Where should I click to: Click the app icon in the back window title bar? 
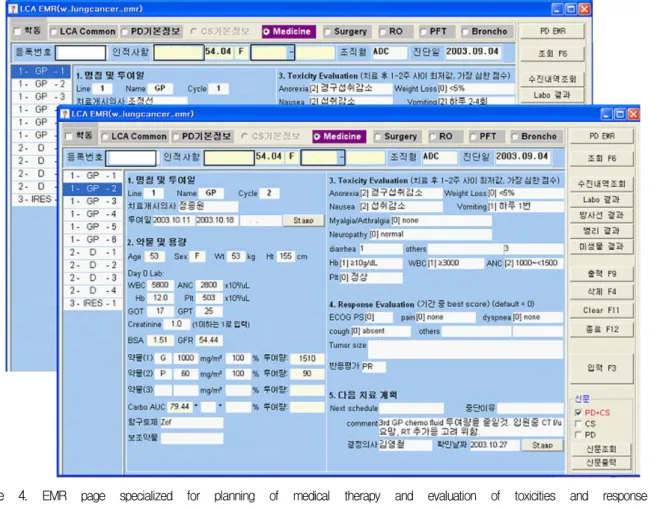click(13, 9)
